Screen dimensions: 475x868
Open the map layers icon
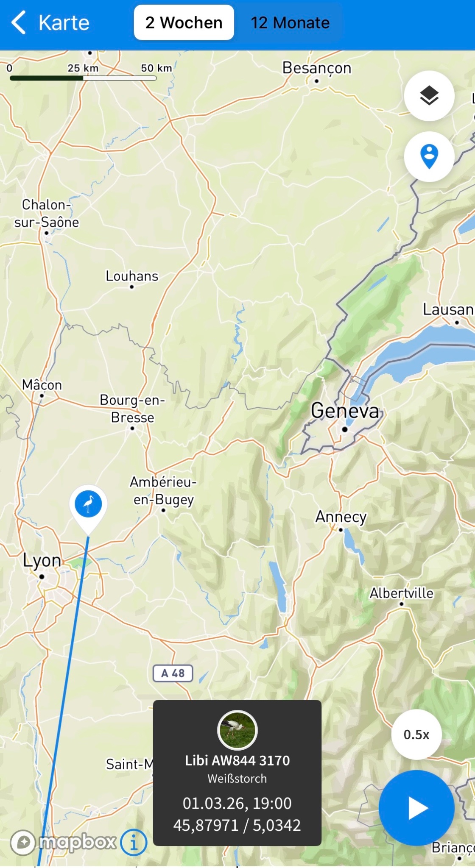click(x=429, y=96)
